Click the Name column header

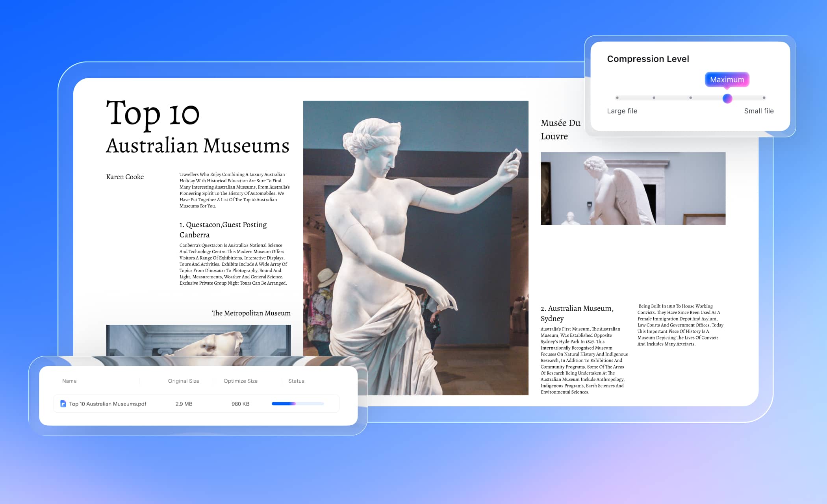coord(69,381)
